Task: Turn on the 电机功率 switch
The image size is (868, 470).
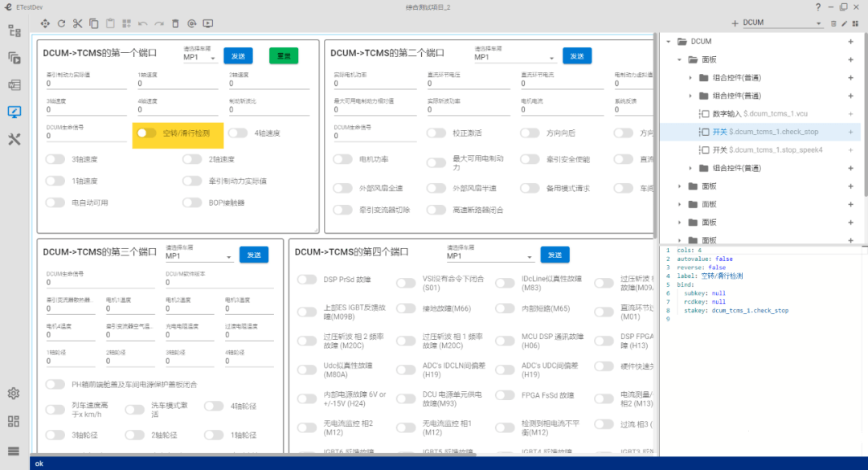Action: 342,160
